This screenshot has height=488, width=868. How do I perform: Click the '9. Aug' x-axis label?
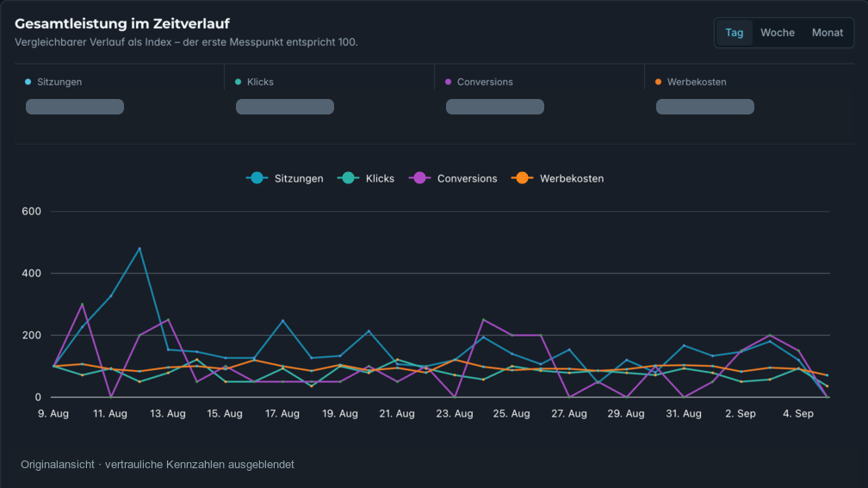[x=53, y=413]
